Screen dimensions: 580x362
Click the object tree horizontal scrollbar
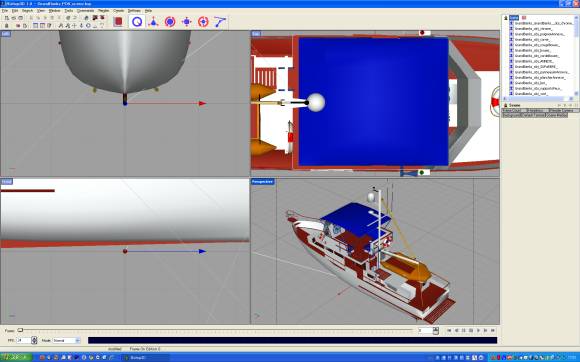[538, 99]
